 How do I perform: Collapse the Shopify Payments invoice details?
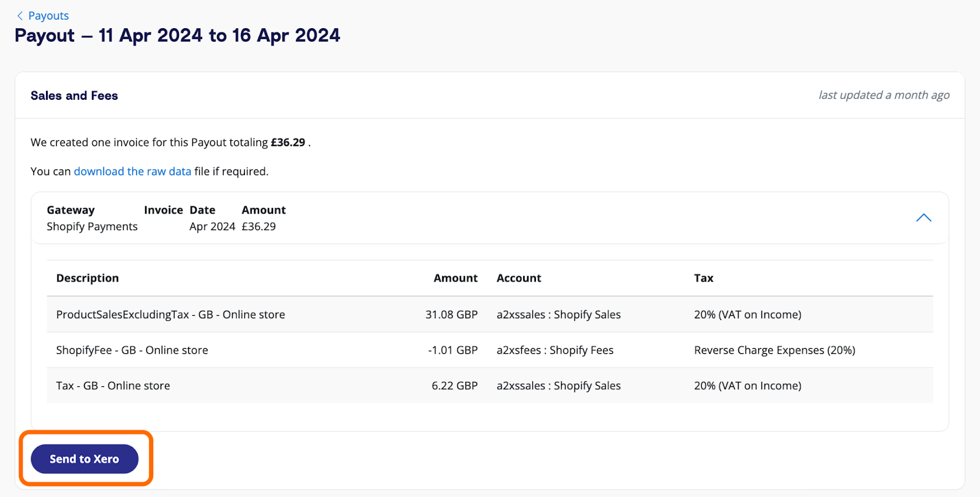(x=924, y=218)
